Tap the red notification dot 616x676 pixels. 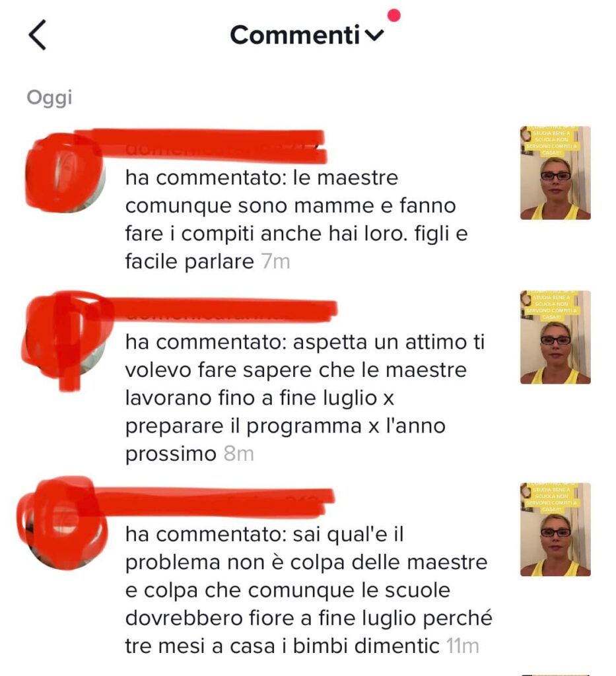(x=394, y=16)
